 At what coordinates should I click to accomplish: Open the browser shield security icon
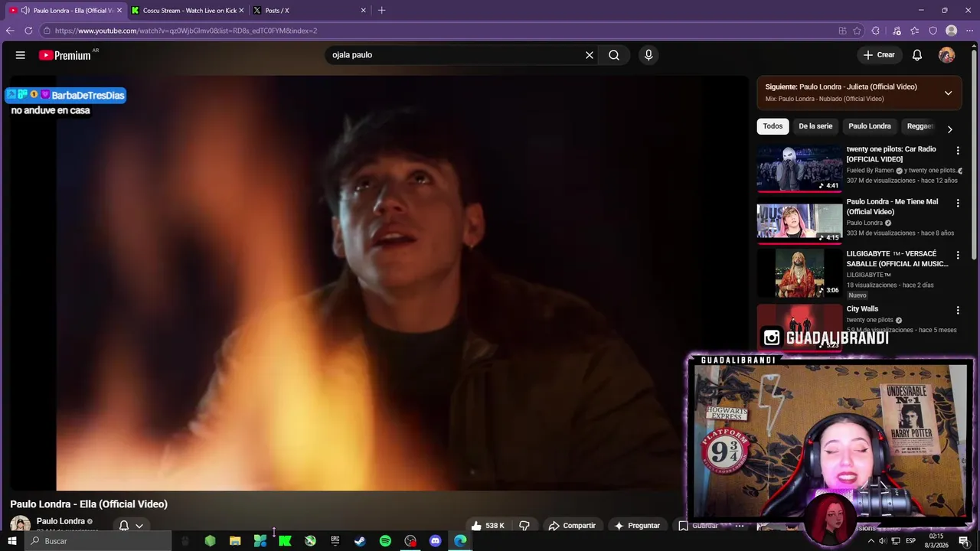(933, 31)
